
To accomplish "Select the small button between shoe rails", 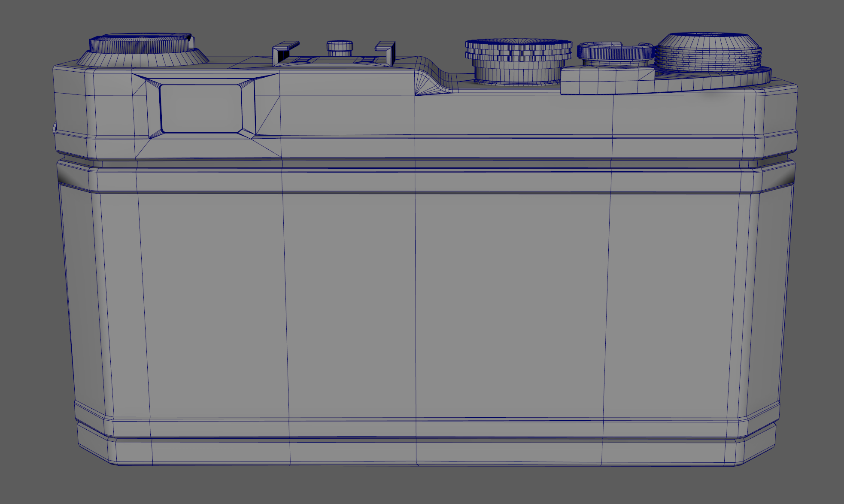I will [340, 48].
